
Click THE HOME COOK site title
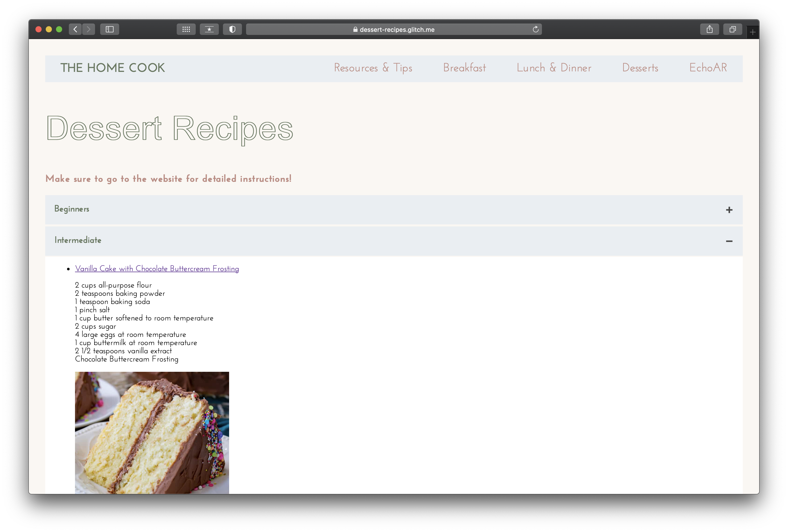point(112,68)
